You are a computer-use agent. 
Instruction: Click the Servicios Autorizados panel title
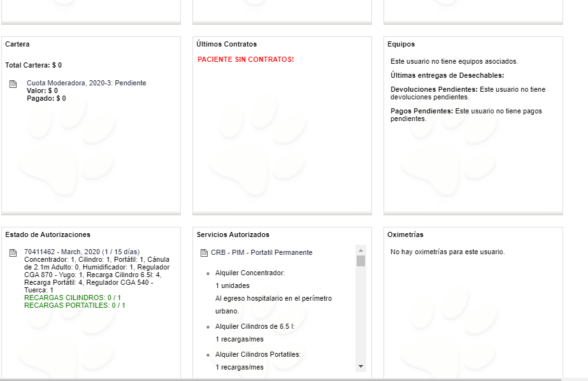pos(233,234)
